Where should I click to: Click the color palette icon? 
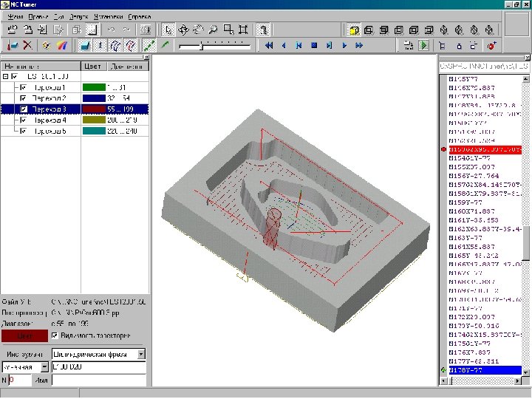(47, 46)
